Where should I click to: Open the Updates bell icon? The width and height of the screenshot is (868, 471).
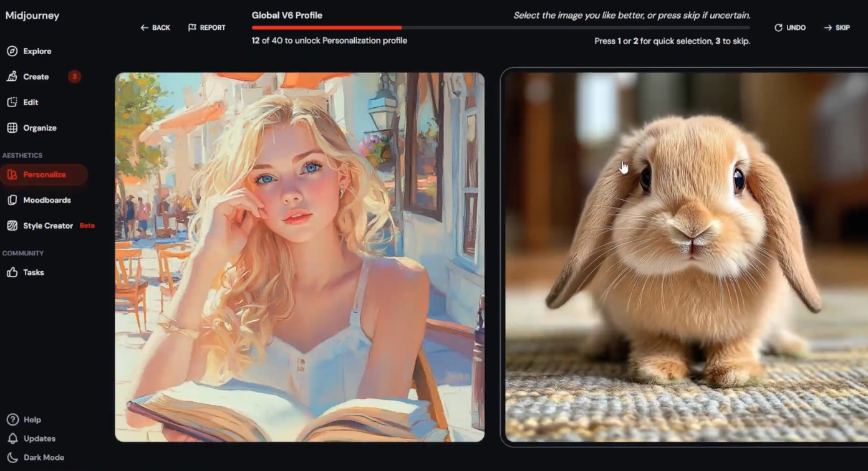point(12,439)
